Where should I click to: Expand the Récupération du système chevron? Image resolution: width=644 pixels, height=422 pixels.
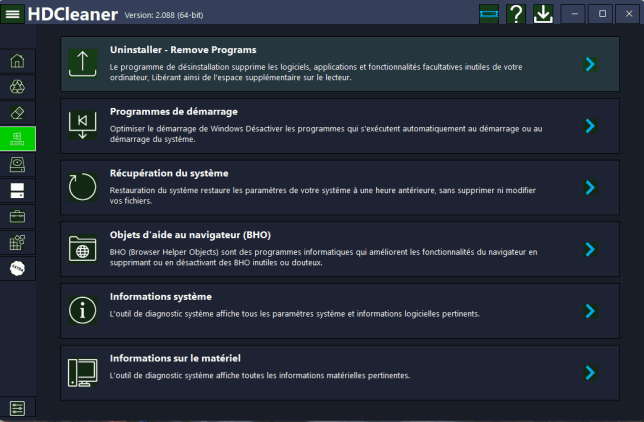(590, 187)
